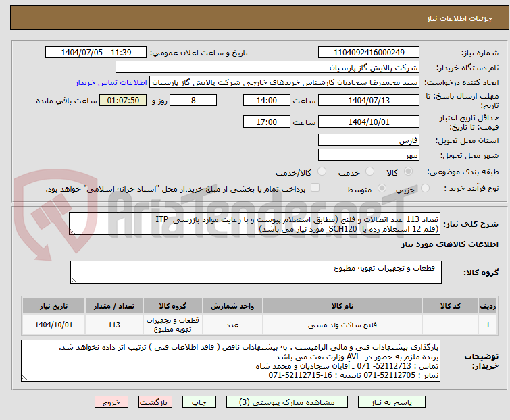Image resolution: width=510 pixels, height=420 pixels.
Task: Click the delivery province field فارس
Action: pos(369,140)
